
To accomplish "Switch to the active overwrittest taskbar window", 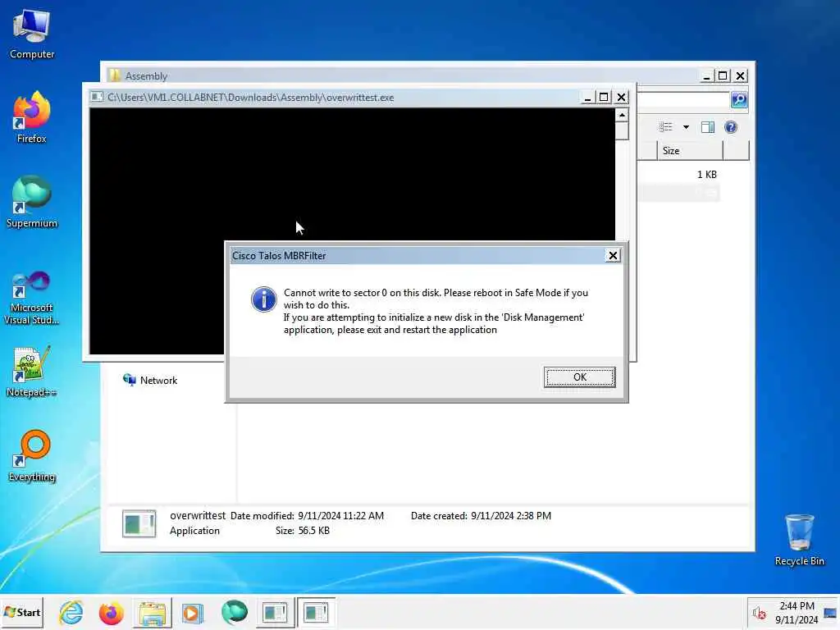I will (x=316, y=612).
